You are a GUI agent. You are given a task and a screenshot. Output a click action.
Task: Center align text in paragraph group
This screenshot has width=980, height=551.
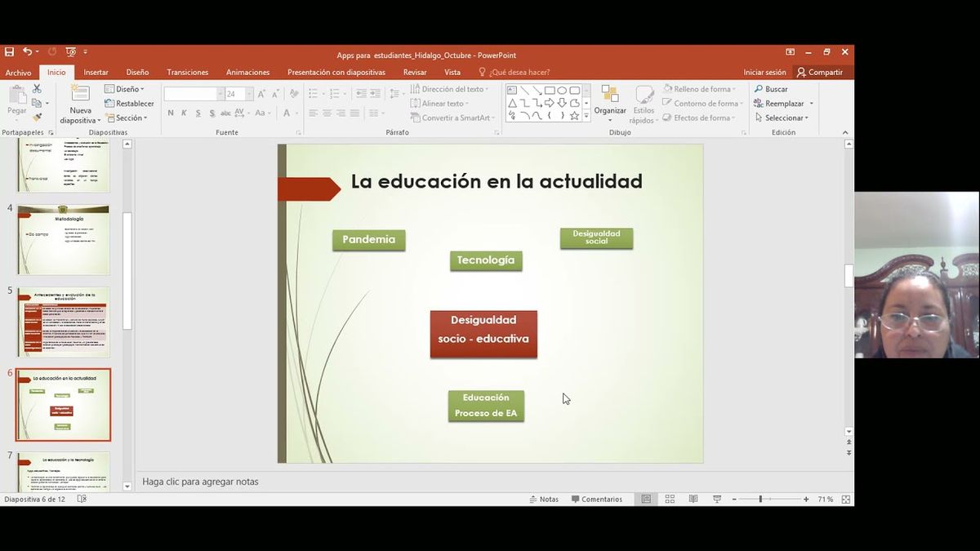327,113
